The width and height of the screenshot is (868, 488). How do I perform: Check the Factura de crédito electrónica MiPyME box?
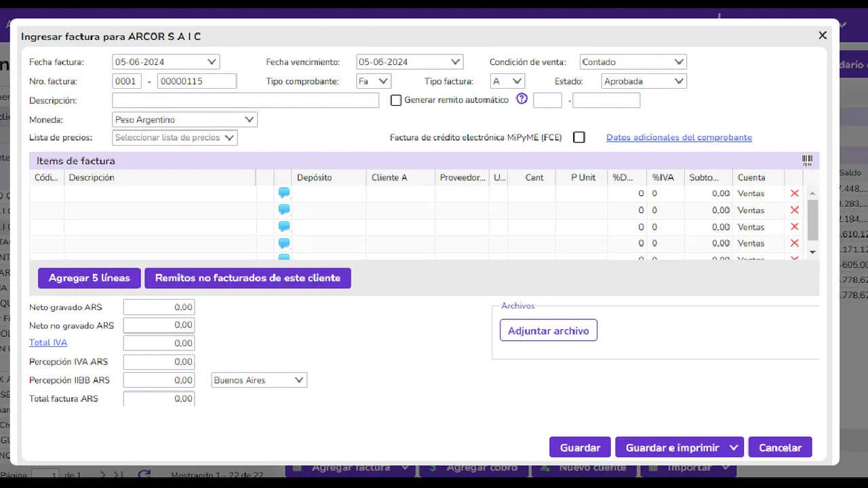click(x=578, y=138)
